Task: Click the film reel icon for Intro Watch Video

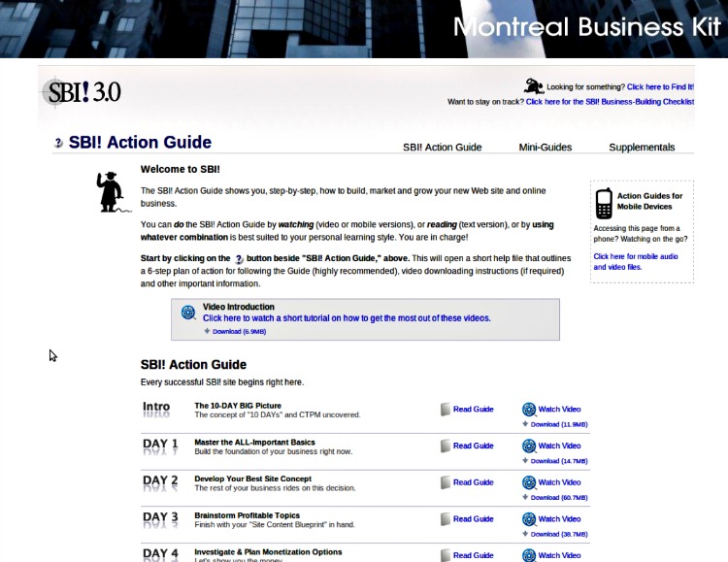Action: pyautogui.click(x=529, y=410)
